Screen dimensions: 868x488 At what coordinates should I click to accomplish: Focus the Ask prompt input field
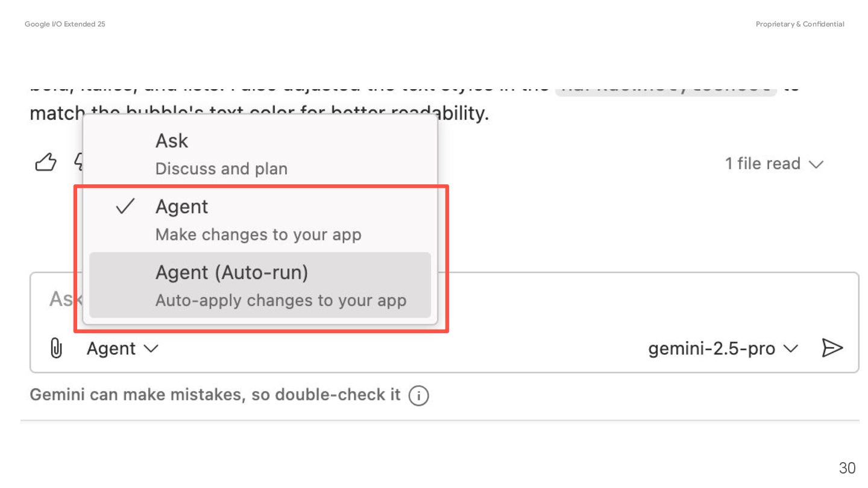[444, 299]
